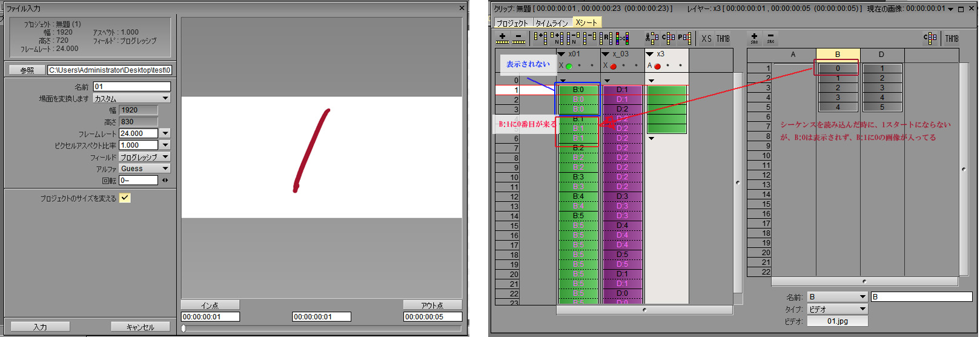Viewport: 980px width, 337px height.
Task: Click the Xsheet vertical scrollbar
Action: (737, 182)
